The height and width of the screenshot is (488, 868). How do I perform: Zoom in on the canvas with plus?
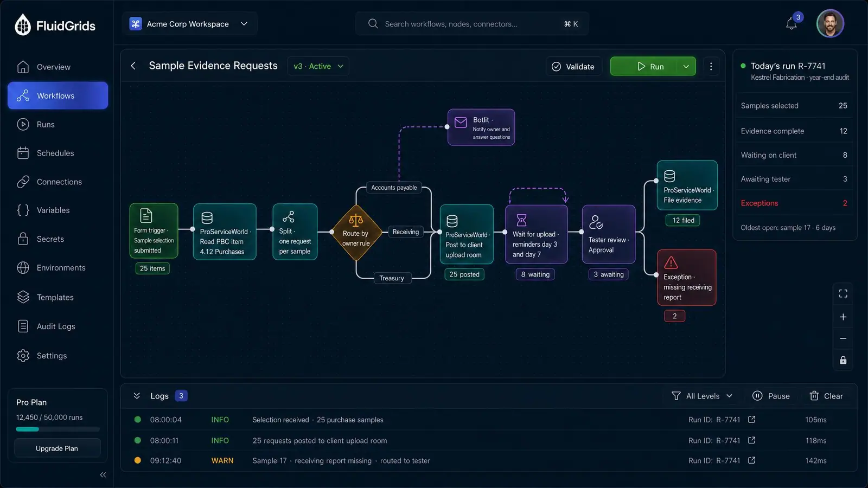843,317
